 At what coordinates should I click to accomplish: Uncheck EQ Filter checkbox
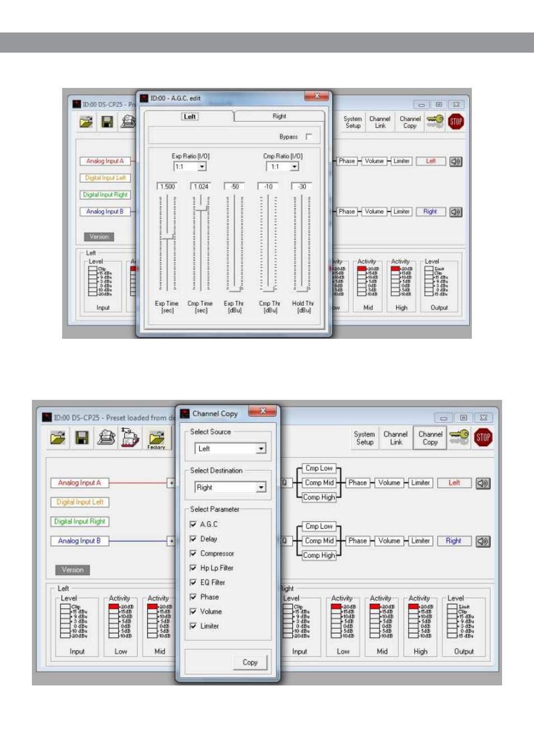(x=193, y=582)
